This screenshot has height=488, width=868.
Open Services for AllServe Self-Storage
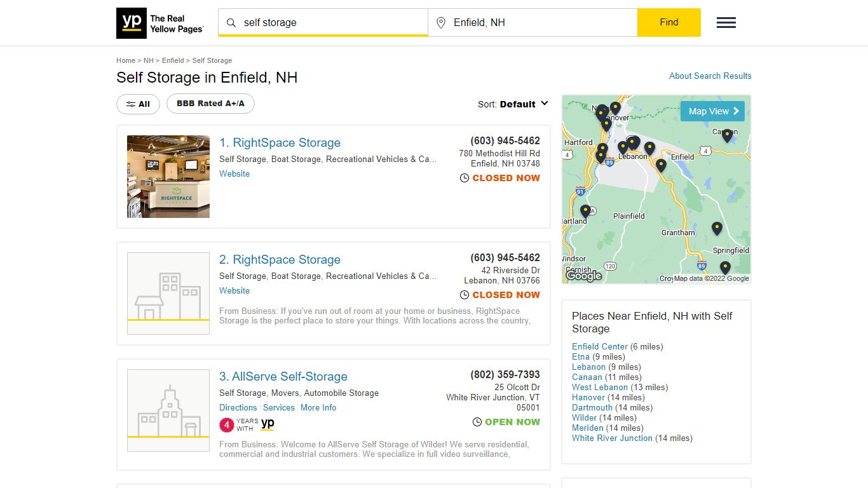click(279, 407)
